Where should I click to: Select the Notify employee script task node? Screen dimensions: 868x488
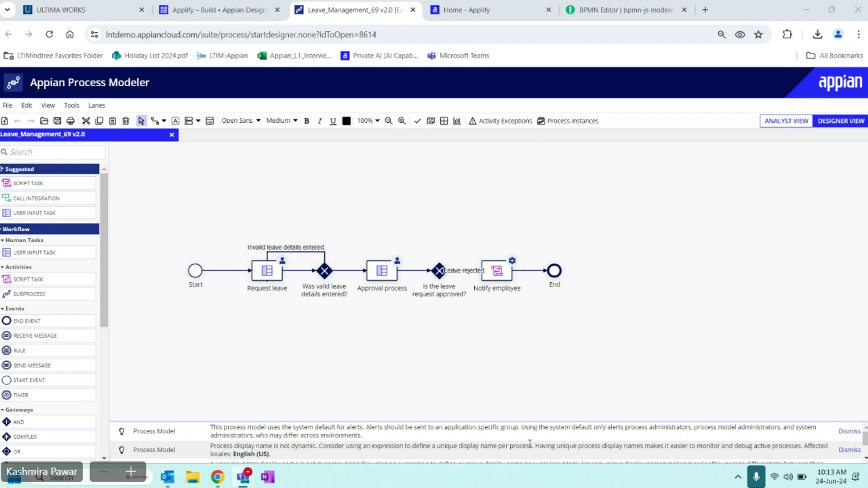[x=497, y=270]
